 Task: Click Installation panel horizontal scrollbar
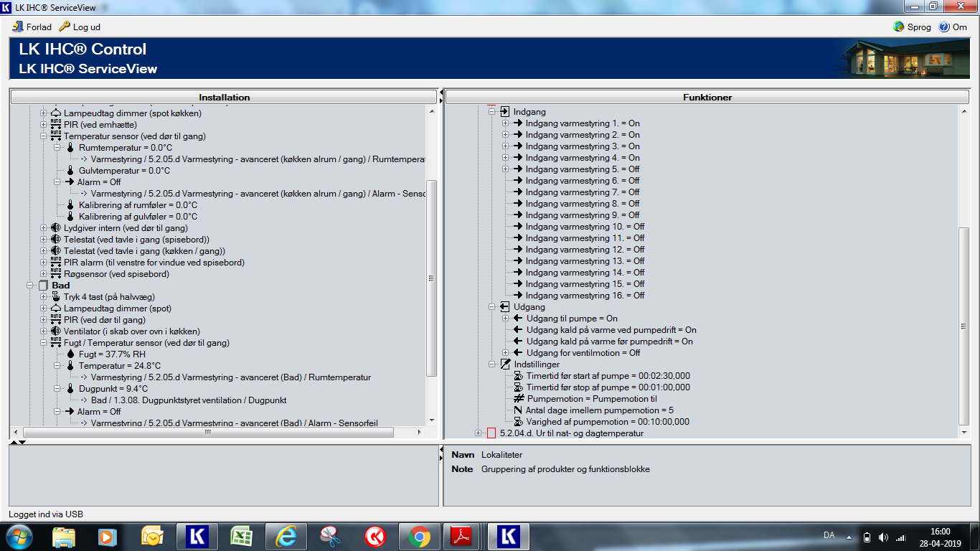208,433
